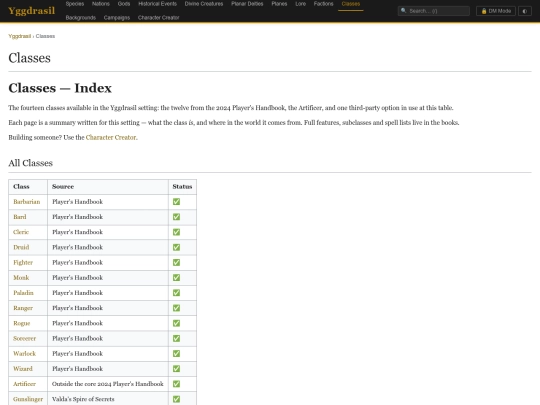540x405 pixels.
Task: Click the Monk row status checkmark
Action: pos(176,277)
